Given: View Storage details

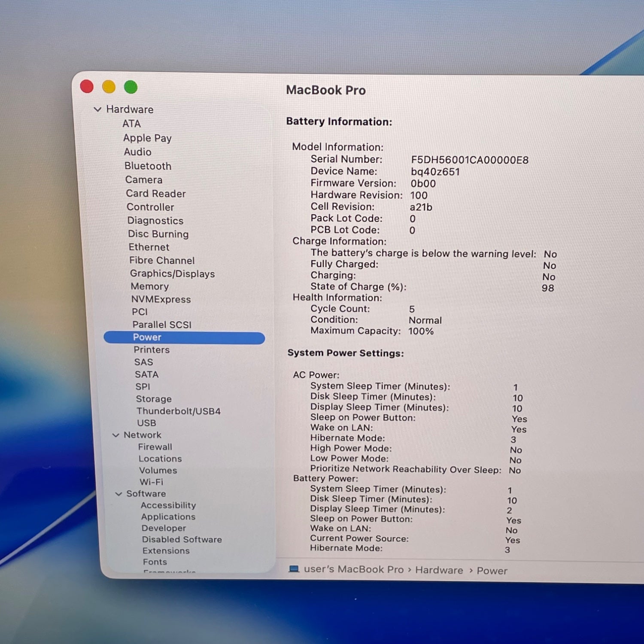Looking at the screenshot, I should 154,399.
